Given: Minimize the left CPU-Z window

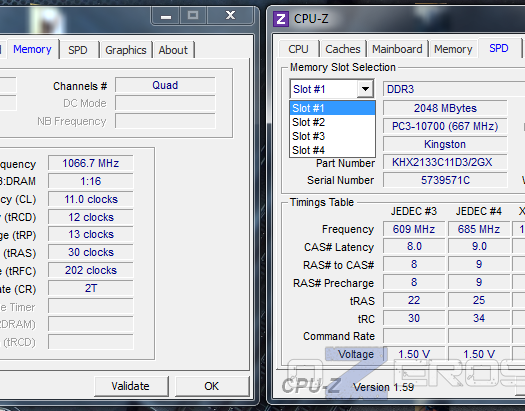Looking at the screenshot, I should coord(166,16).
